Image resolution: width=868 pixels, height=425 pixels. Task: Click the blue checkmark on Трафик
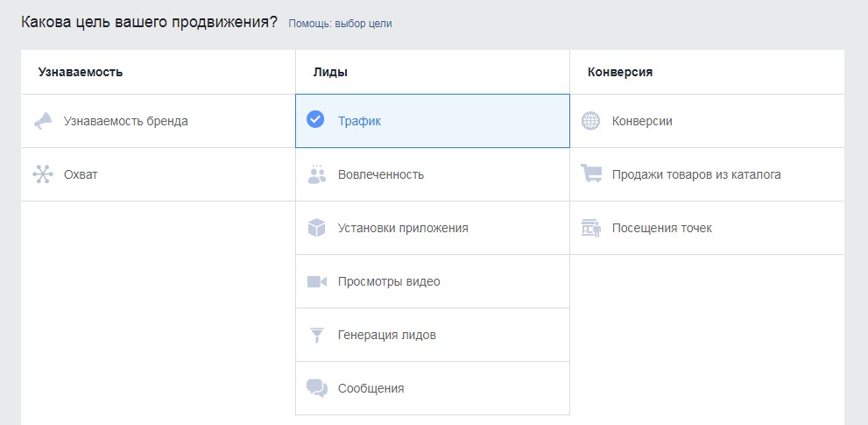(315, 119)
